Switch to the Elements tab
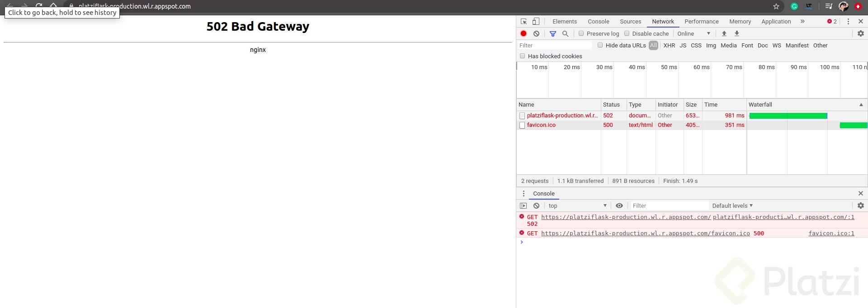This screenshot has width=868, height=308. tap(565, 21)
